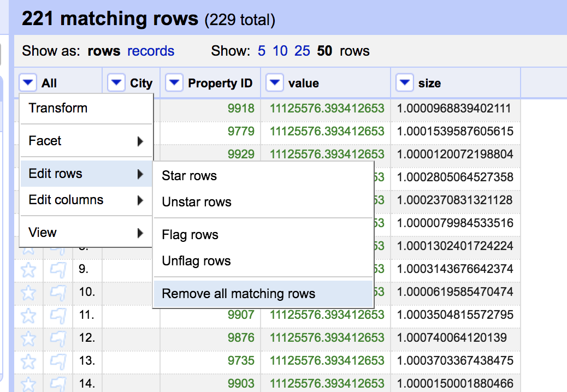Flag row 13
Image resolution: width=567 pixels, height=392 pixels.
point(58,361)
